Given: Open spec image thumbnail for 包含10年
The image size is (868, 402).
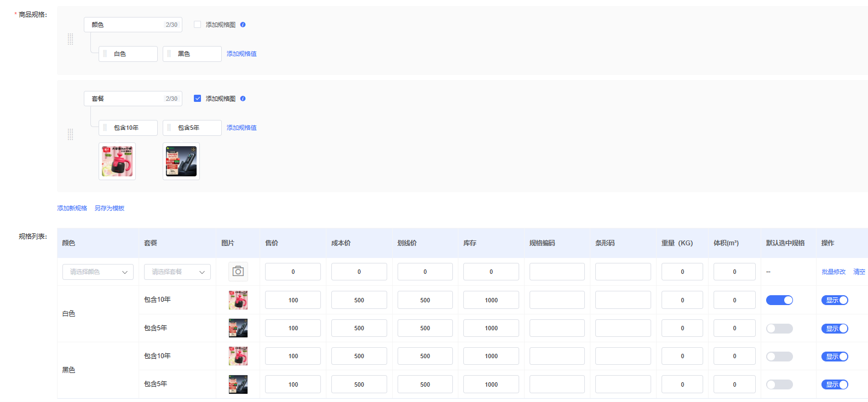Looking at the screenshot, I should (117, 161).
